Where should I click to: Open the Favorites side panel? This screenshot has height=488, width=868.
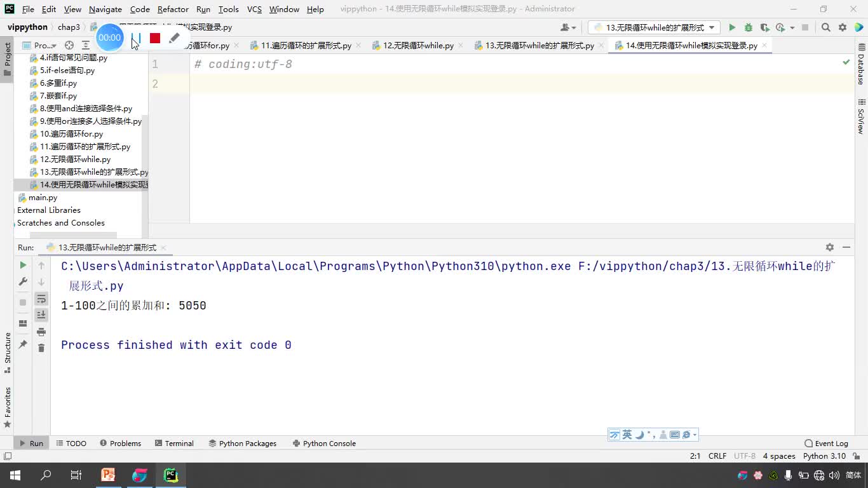(8, 407)
